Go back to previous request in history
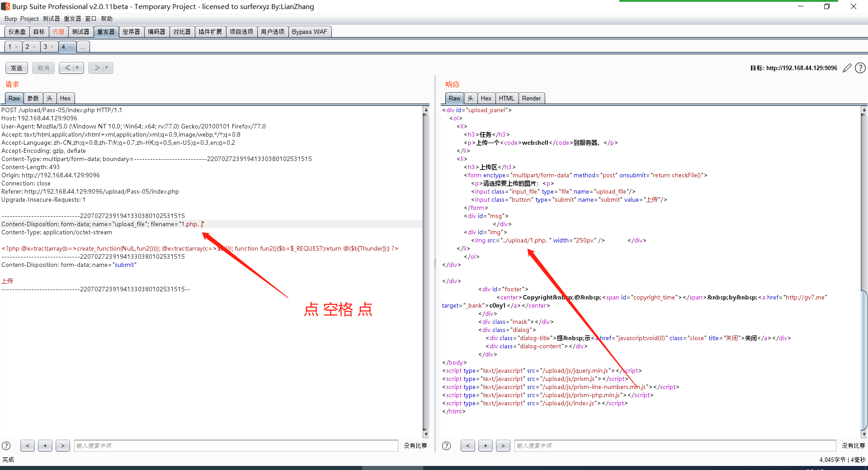The image size is (868, 470). tap(67, 68)
